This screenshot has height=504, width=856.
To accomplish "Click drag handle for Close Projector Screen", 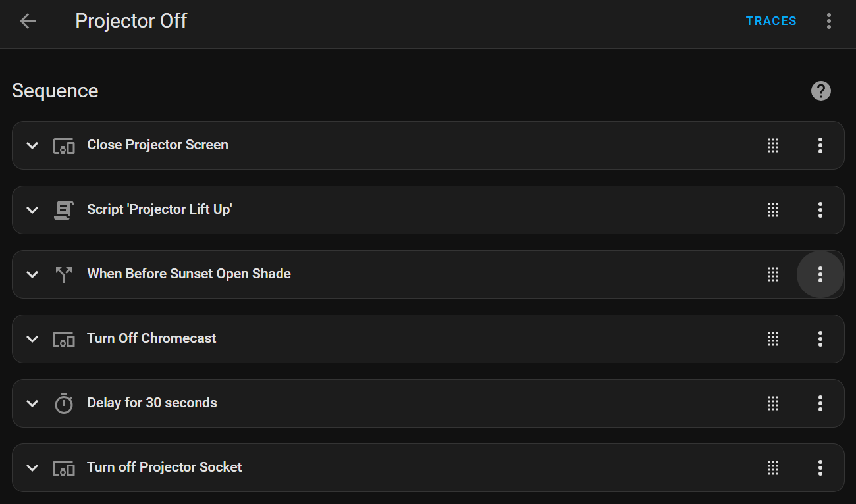I will coord(773,145).
